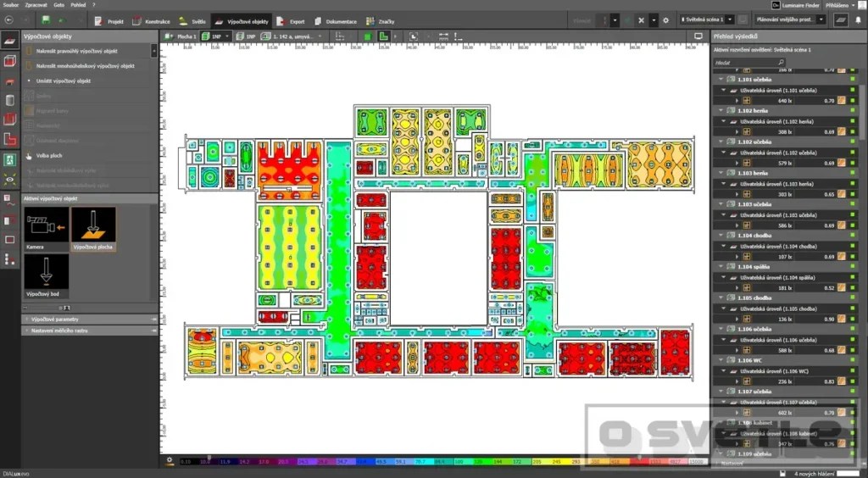868x478 pixels.
Task: Select the grey cylinder sidebar tool
Action: pos(9,100)
